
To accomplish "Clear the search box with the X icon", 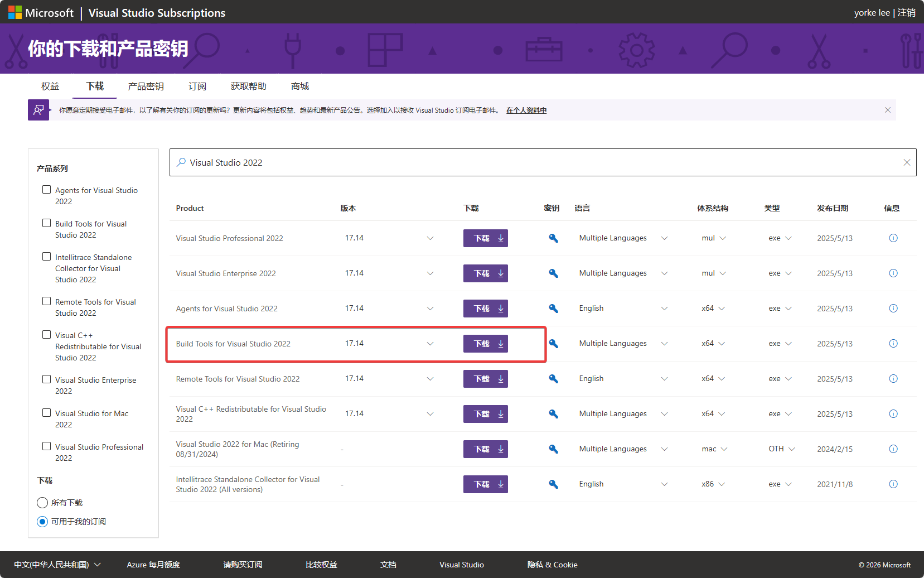I will [x=907, y=162].
